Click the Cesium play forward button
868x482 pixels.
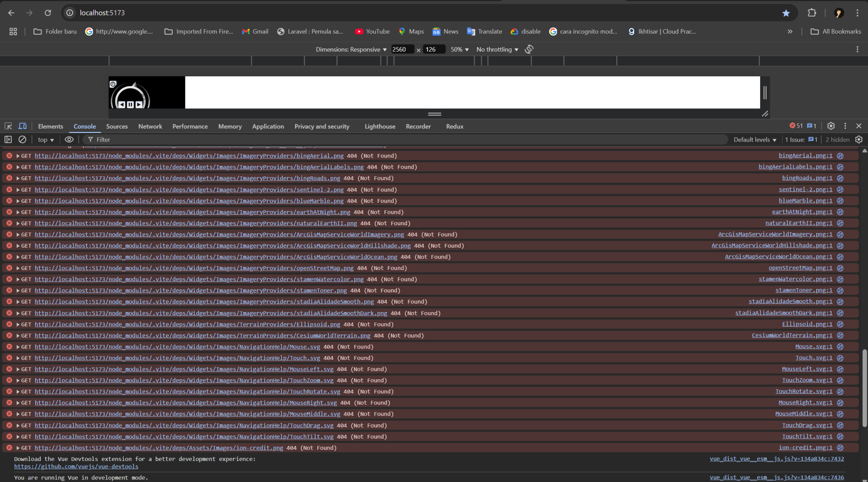139,105
